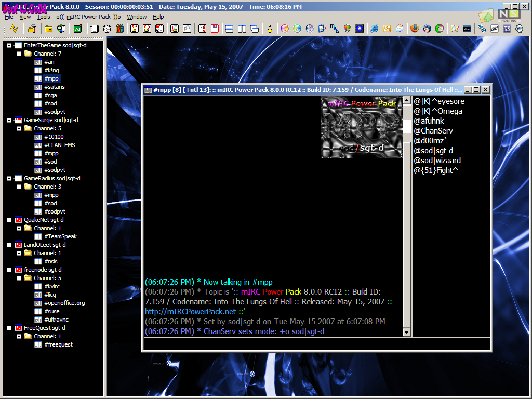Select @sod|wizaard in the nick list
532x399 pixels.
[x=437, y=161]
